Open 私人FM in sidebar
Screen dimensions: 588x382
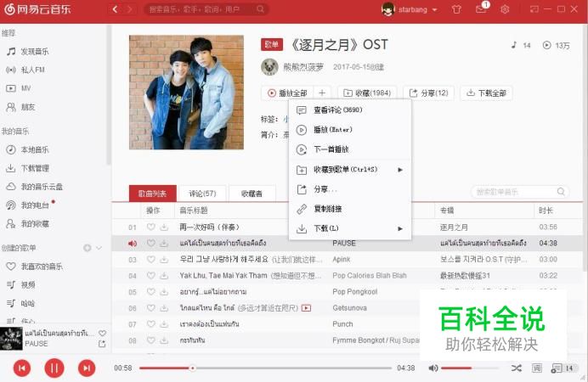25,70
